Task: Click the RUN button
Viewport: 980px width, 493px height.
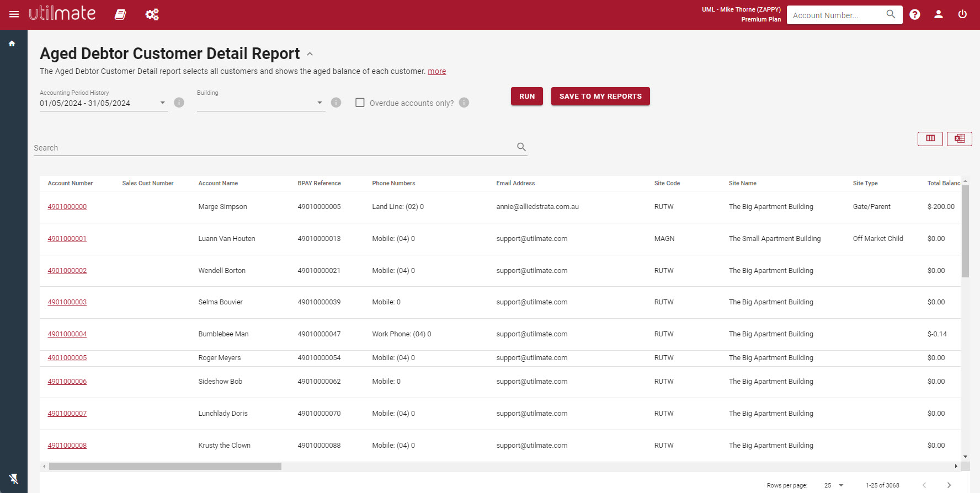Action: click(527, 96)
